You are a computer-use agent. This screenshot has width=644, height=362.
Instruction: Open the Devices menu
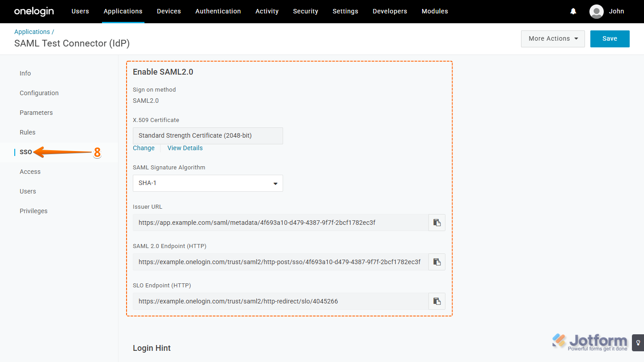pos(169,11)
